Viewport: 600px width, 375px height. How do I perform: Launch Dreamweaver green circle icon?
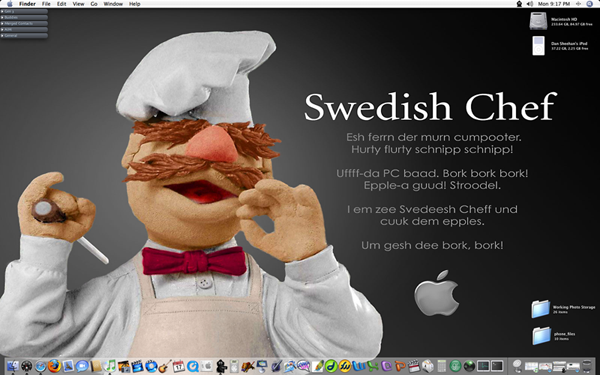point(331,366)
